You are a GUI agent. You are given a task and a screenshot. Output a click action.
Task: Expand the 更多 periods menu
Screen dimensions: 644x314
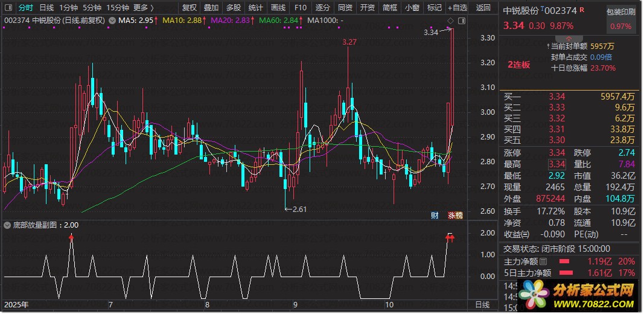[143, 7]
